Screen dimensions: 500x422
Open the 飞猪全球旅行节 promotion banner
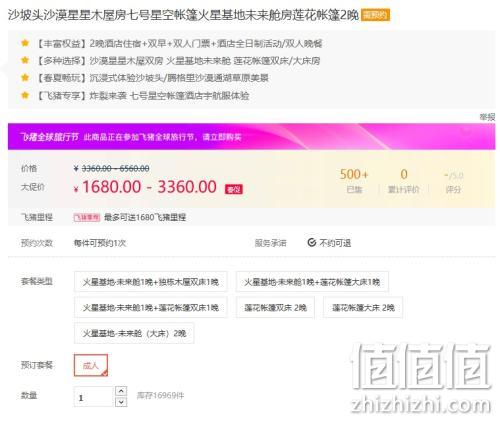pos(252,137)
